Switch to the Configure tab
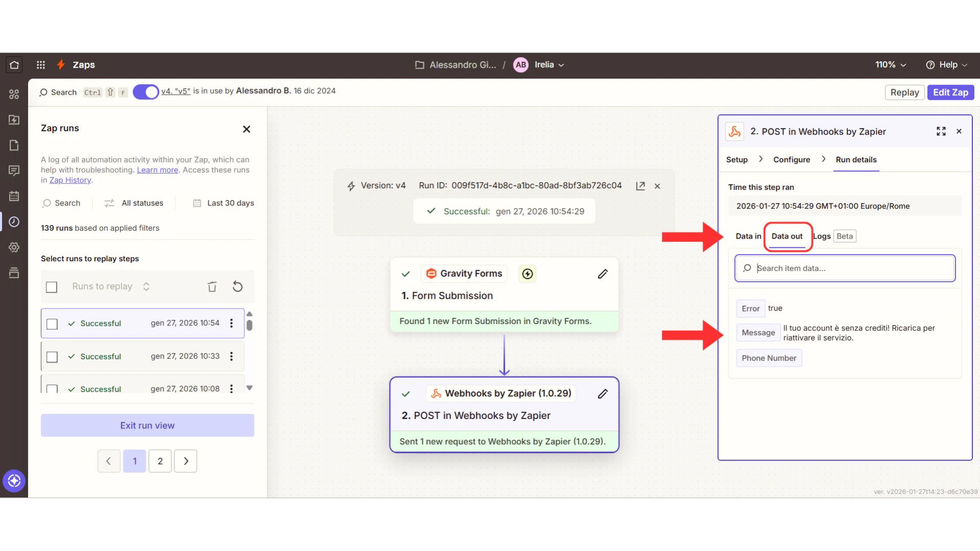 coord(791,160)
